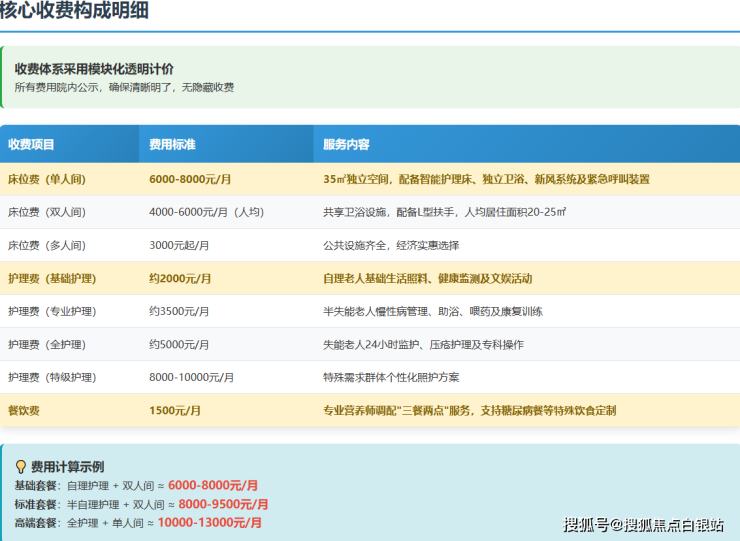Click the 35㎡独立空间 service description cell

coord(486,179)
